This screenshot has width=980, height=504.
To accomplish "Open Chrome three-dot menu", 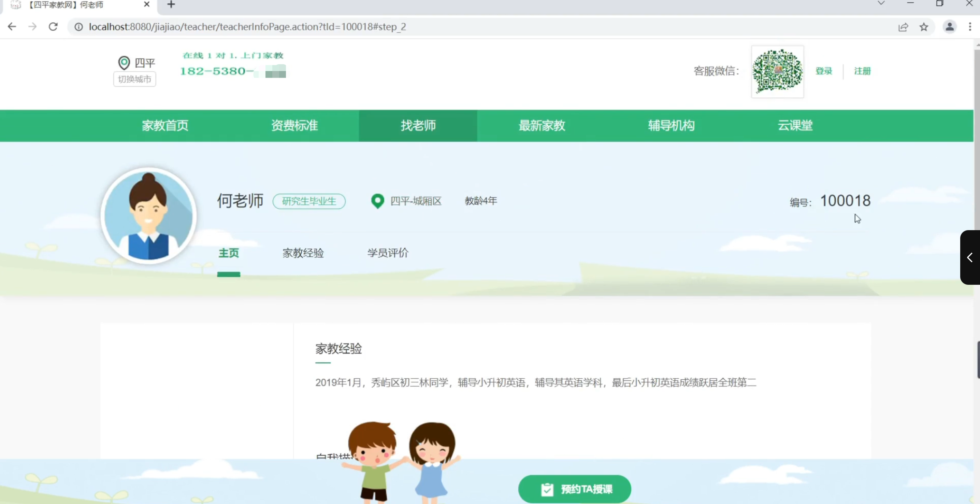I will click(970, 27).
